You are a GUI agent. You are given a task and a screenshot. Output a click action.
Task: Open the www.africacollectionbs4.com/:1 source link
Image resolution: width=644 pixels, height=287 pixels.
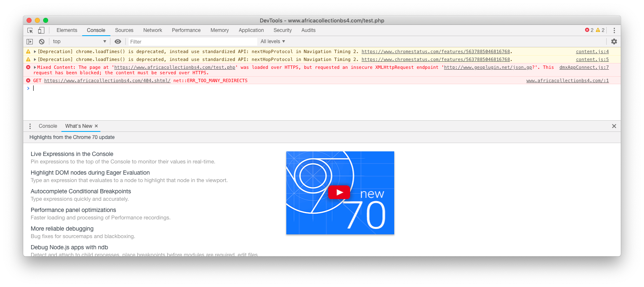coord(567,80)
